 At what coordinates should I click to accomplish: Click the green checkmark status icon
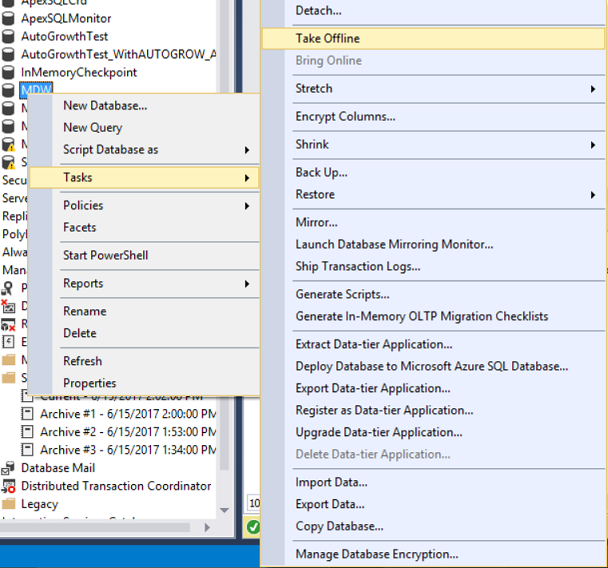click(x=253, y=527)
